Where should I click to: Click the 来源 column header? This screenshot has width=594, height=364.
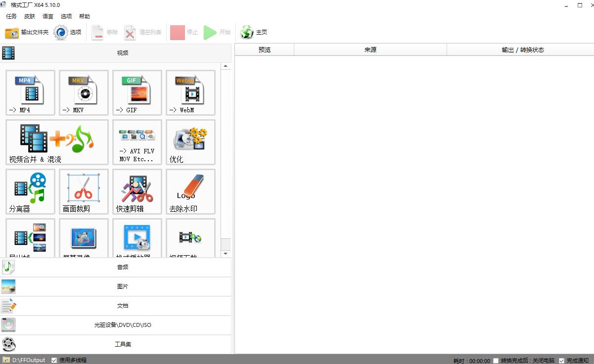370,50
